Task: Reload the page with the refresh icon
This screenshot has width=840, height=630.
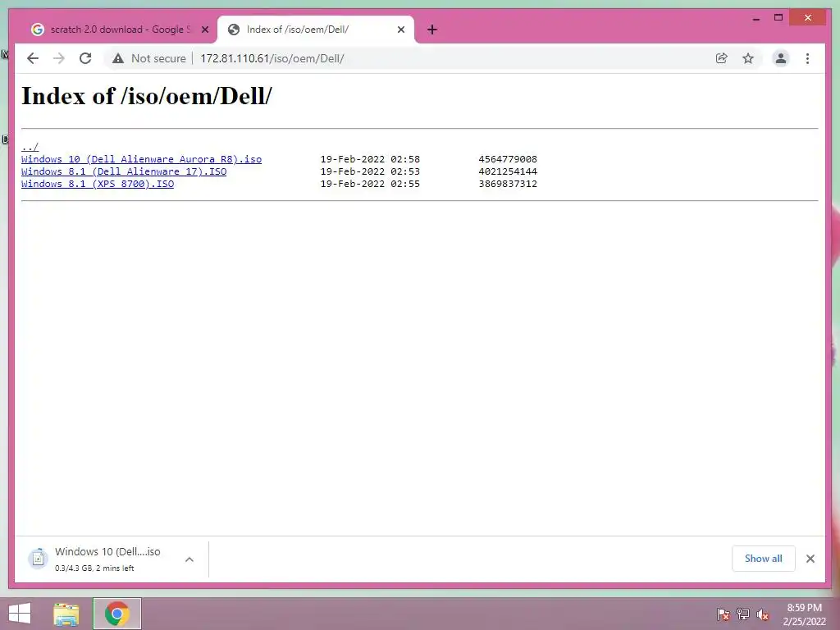Action: tap(85, 58)
